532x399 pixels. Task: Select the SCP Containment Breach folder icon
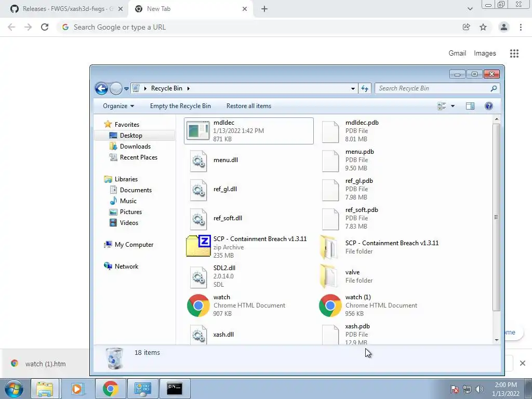pyautogui.click(x=329, y=247)
